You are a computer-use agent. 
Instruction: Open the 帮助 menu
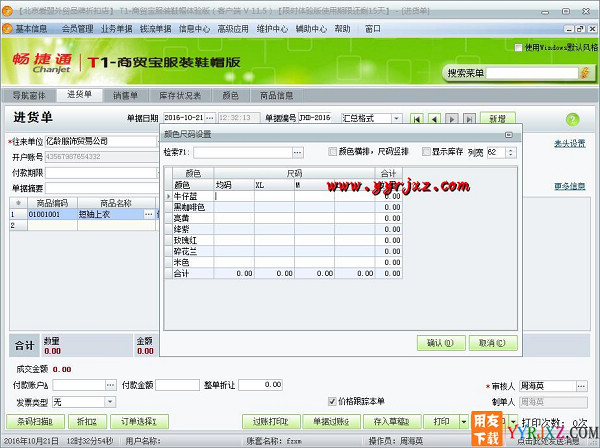point(342,29)
